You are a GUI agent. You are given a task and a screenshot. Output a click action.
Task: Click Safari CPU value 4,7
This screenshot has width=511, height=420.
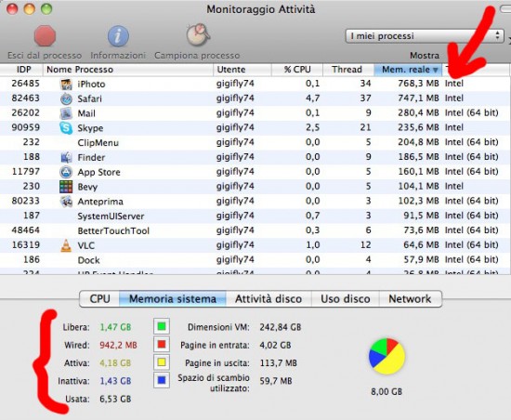point(313,98)
